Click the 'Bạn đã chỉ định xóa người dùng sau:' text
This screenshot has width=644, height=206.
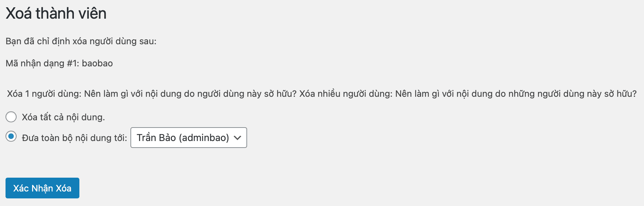pyautogui.click(x=81, y=41)
